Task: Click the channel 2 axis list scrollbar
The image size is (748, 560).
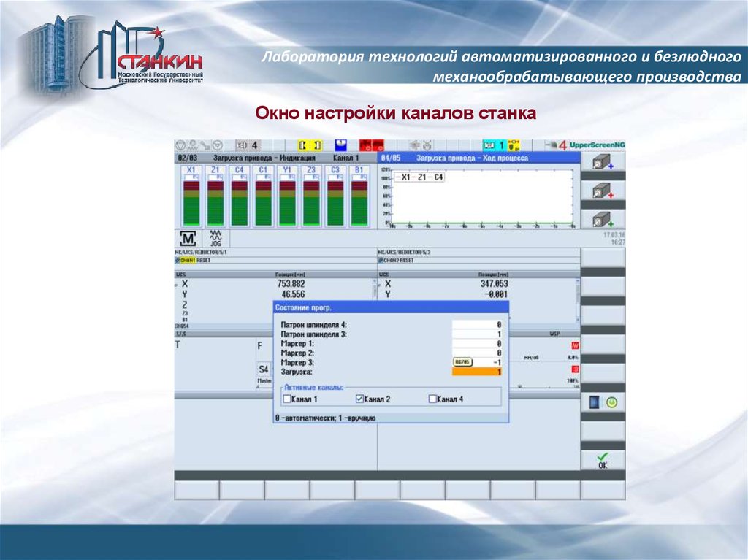Action: 578,301
